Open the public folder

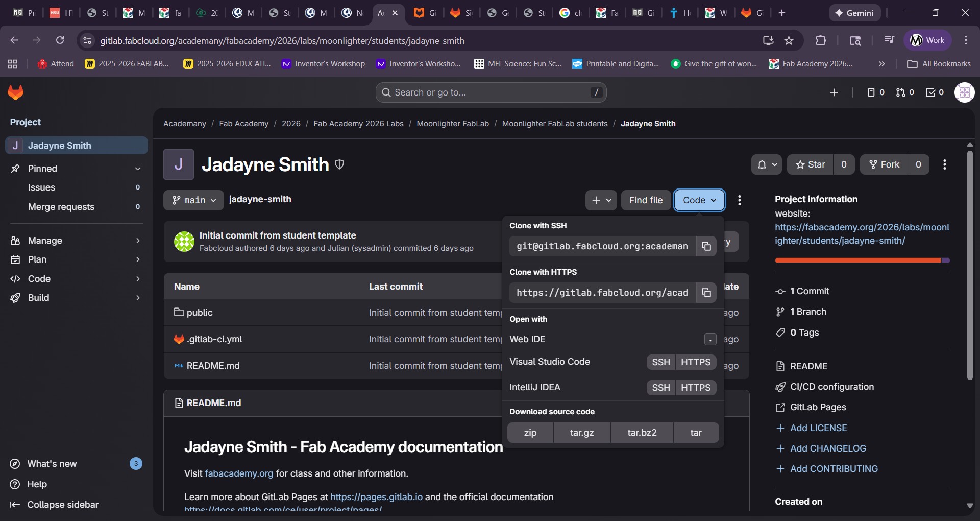(200, 313)
